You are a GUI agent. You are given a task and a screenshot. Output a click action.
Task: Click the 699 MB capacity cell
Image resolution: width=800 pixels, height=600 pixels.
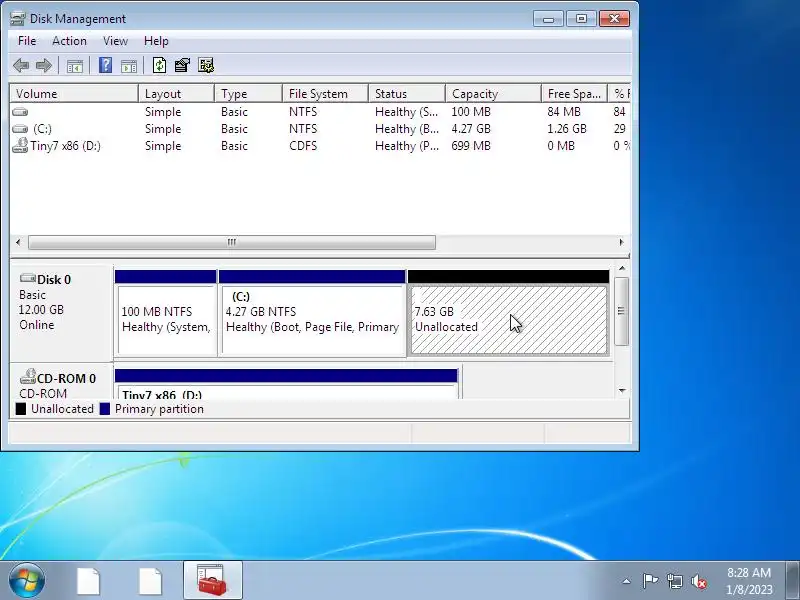471,146
